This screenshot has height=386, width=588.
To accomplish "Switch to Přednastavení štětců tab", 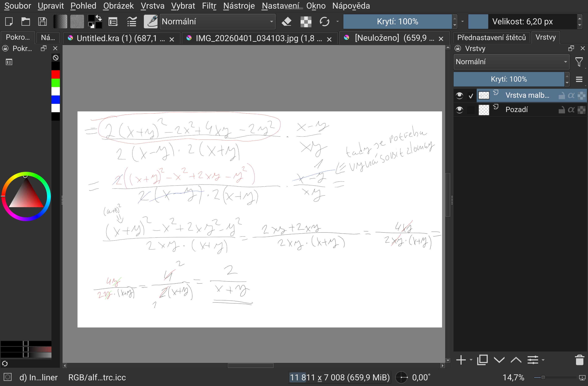I will pyautogui.click(x=491, y=38).
